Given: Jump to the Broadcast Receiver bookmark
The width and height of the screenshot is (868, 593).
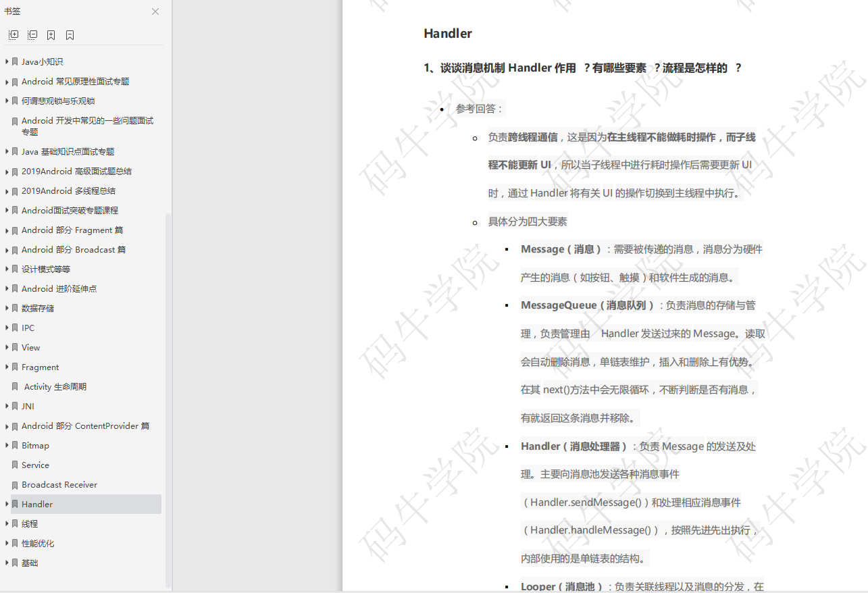Looking at the screenshot, I should point(59,485).
